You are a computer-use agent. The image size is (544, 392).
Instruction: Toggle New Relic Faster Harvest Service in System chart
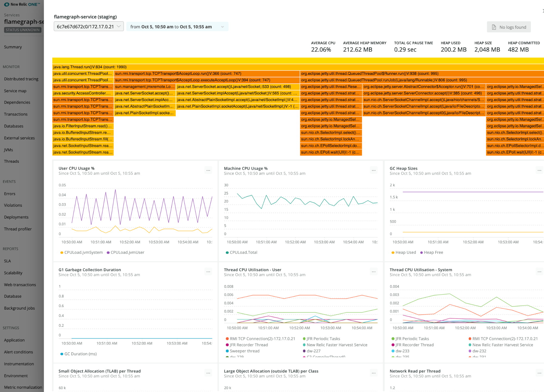click(x=501, y=345)
